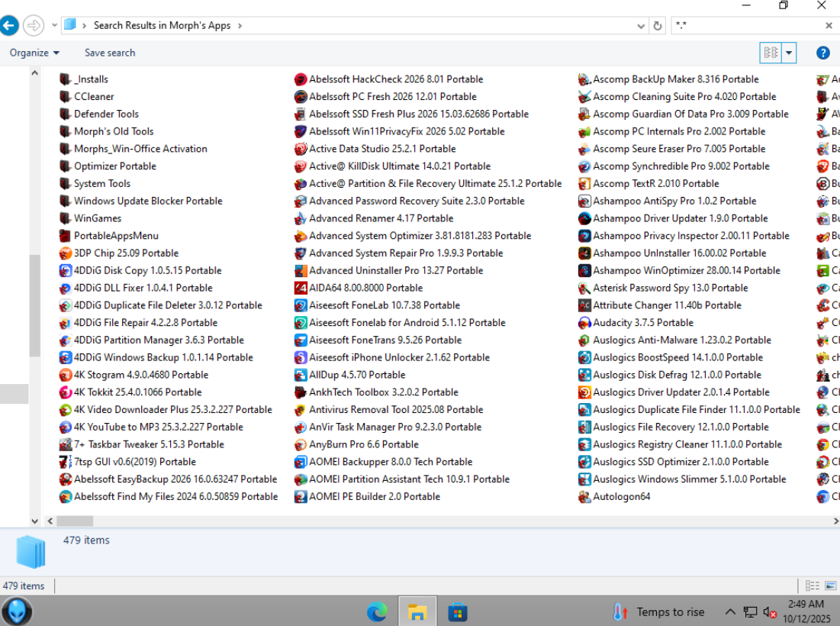Open Microsoft Edge from the taskbar
Image resolution: width=840 pixels, height=626 pixels.
(x=377, y=611)
